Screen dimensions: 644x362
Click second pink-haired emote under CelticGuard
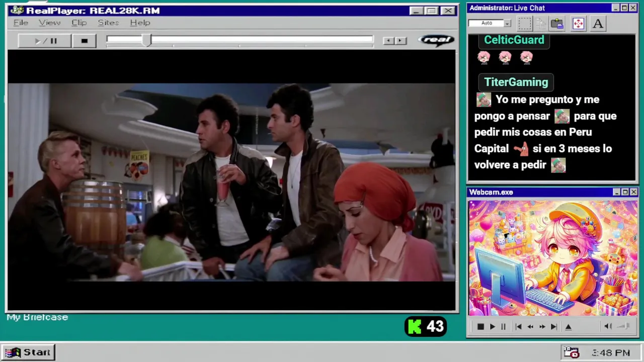(x=505, y=57)
